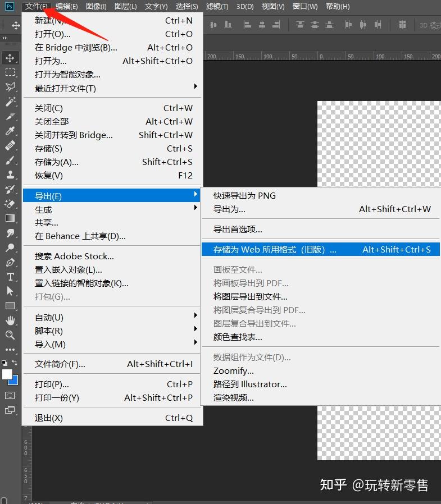The width and height of the screenshot is (441, 504).
Task: Select the Hand tool
Action: click(10, 320)
